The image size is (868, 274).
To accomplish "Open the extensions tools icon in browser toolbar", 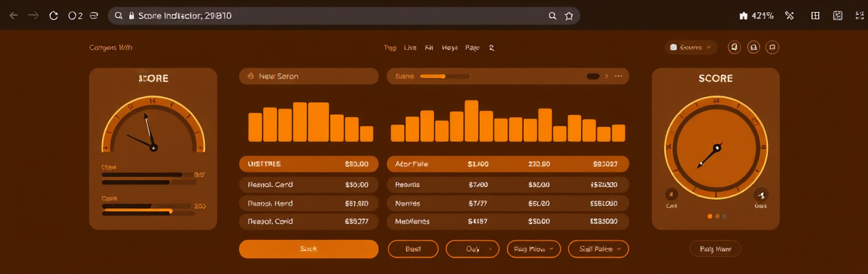I will pos(789,16).
